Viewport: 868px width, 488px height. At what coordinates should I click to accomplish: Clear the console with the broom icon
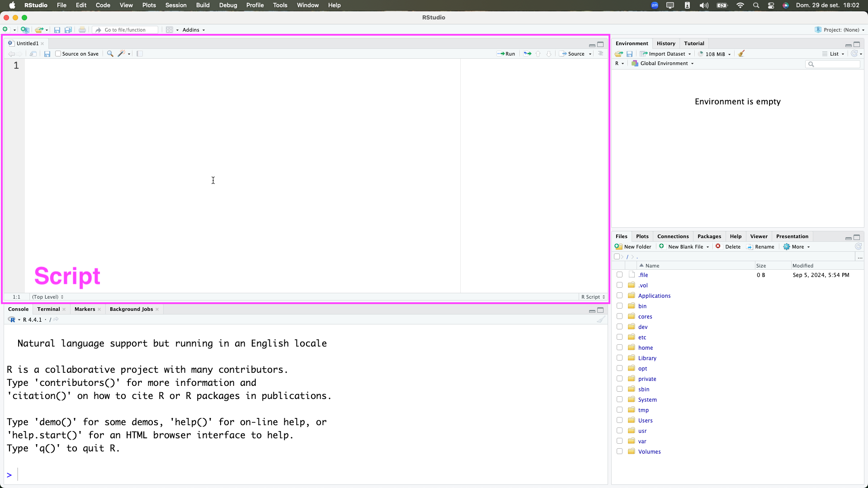tap(601, 319)
